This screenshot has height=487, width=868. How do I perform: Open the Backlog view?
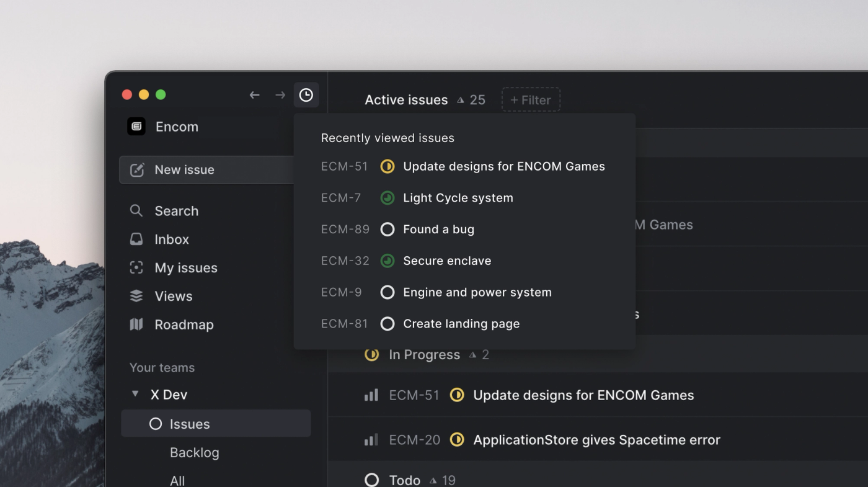pos(194,452)
